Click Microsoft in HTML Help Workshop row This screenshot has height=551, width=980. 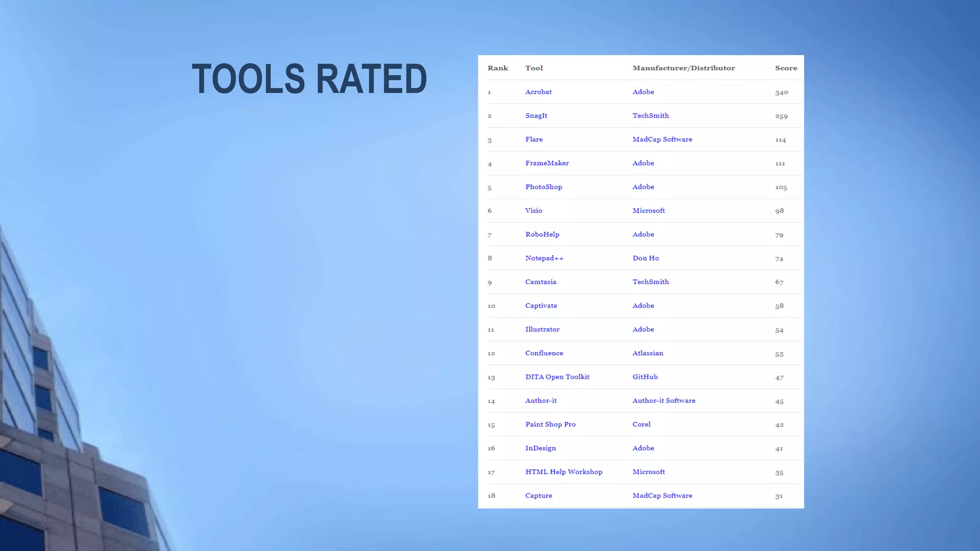(x=648, y=472)
